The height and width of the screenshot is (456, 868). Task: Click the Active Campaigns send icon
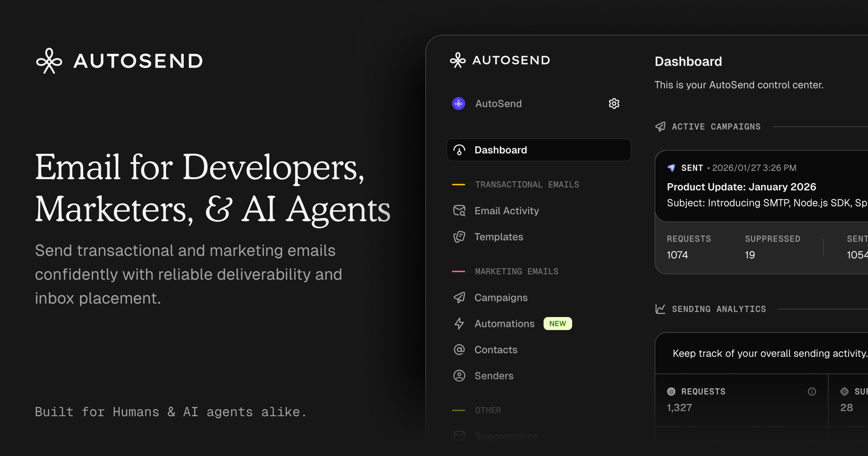[x=660, y=127]
